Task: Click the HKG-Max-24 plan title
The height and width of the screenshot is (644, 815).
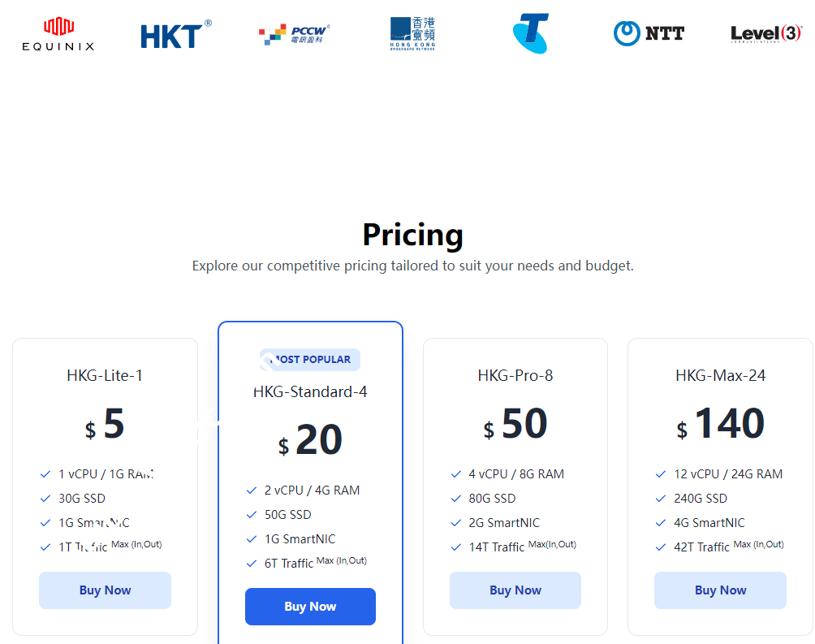Action: point(720,376)
